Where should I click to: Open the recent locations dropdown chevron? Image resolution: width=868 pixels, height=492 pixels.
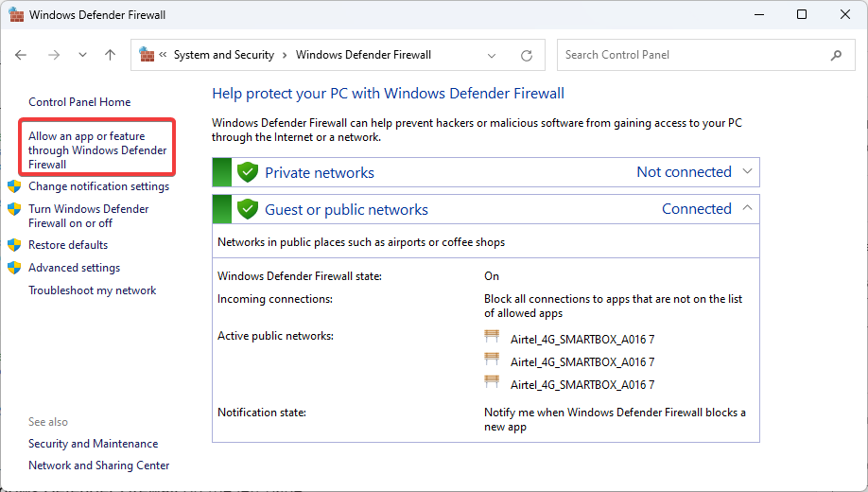click(82, 55)
